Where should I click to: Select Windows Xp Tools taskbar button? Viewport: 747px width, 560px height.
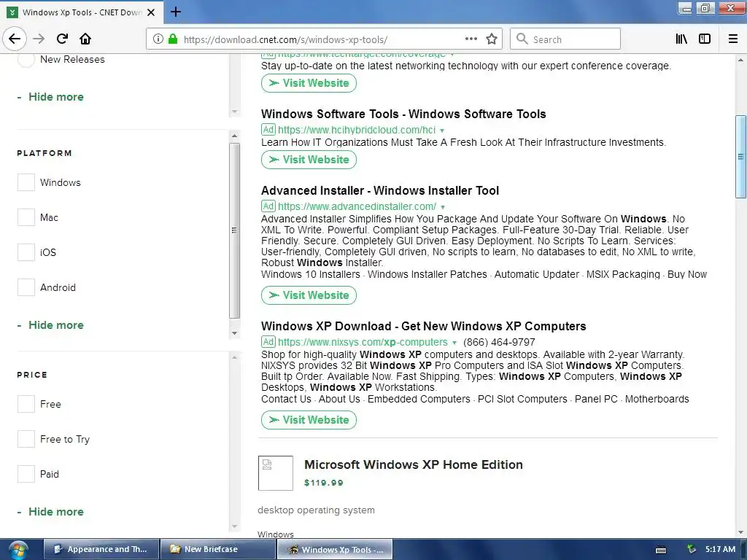tap(335, 550)
